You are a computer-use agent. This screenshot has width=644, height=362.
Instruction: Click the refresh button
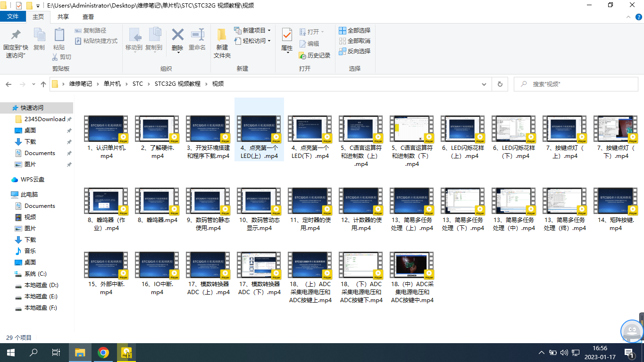point(500,84)
